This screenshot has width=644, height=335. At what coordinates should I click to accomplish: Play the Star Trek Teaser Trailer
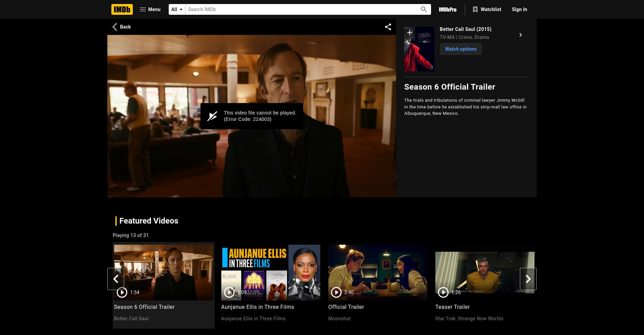pos(443,292)
